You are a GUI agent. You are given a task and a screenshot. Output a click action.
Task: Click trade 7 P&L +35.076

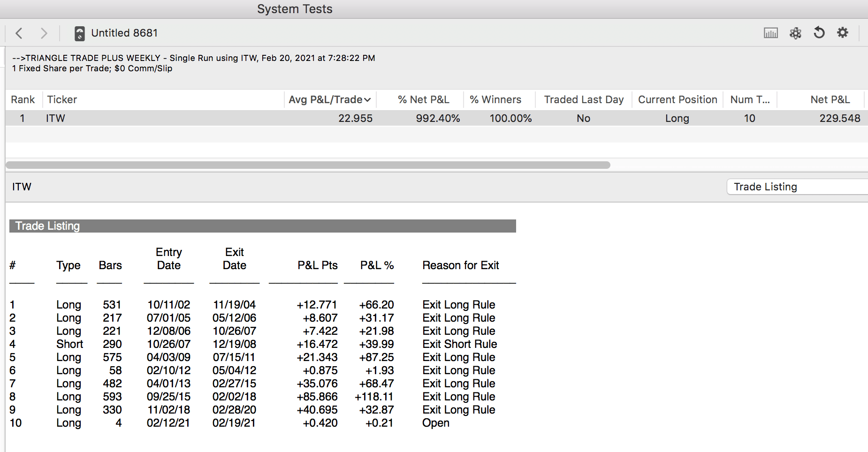[x=317, y=384]
